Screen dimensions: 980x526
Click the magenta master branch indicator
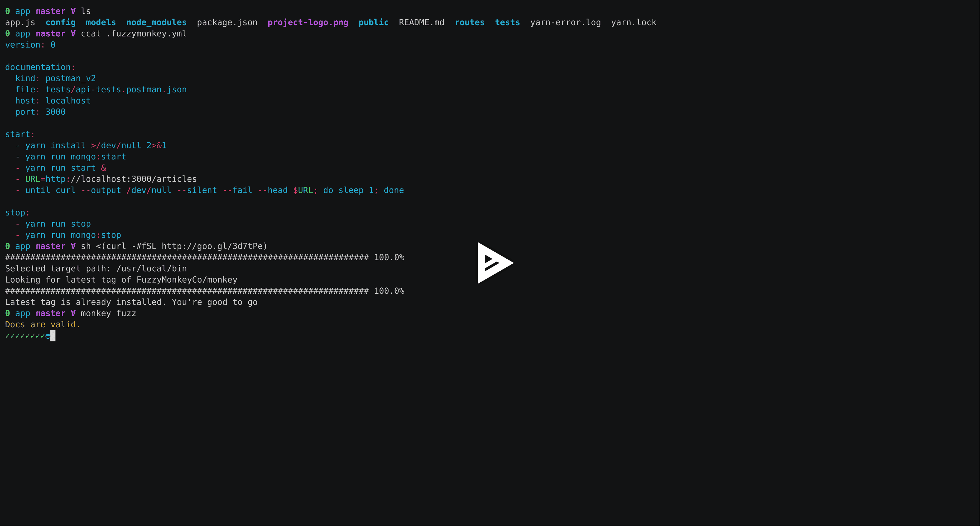[50, 11]
